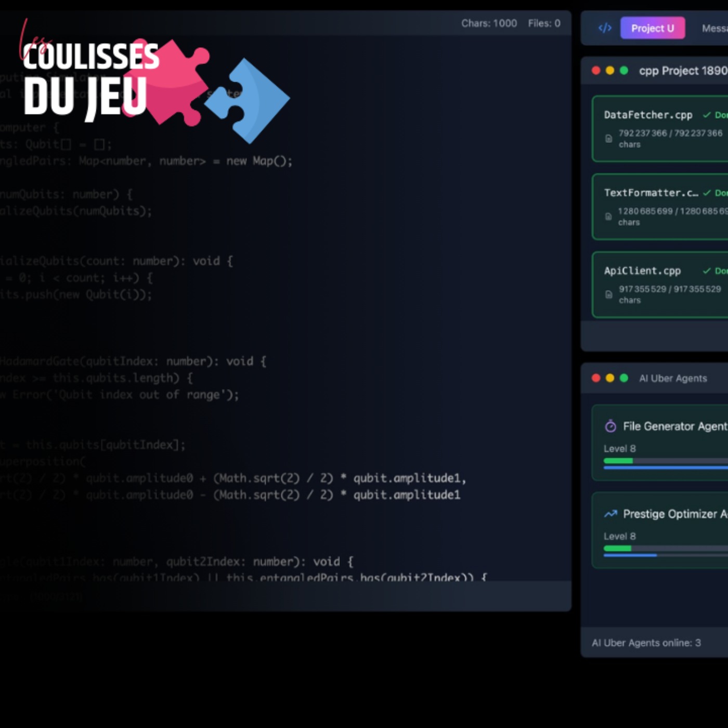Click the green Done checkmark on DataFetcher.cpp
728x728 pixels.
tap(707, 114)
